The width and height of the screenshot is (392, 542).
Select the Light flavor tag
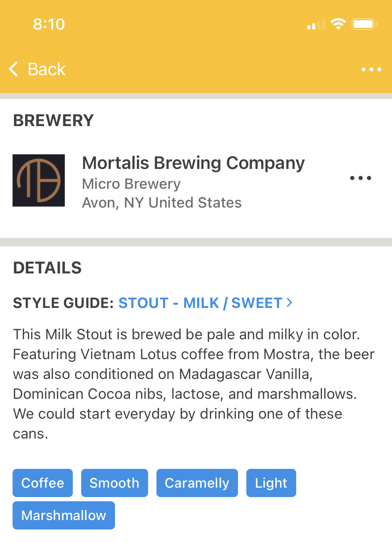(x=271, y=483)
